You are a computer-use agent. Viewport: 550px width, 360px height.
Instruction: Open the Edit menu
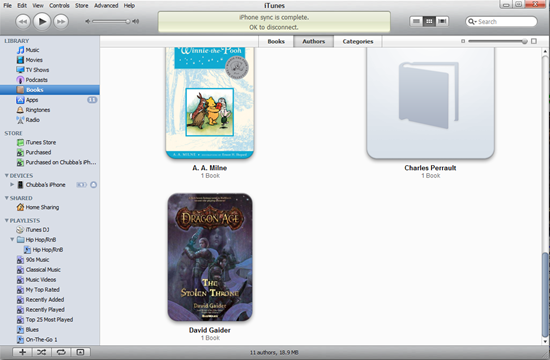click(22, 6)
